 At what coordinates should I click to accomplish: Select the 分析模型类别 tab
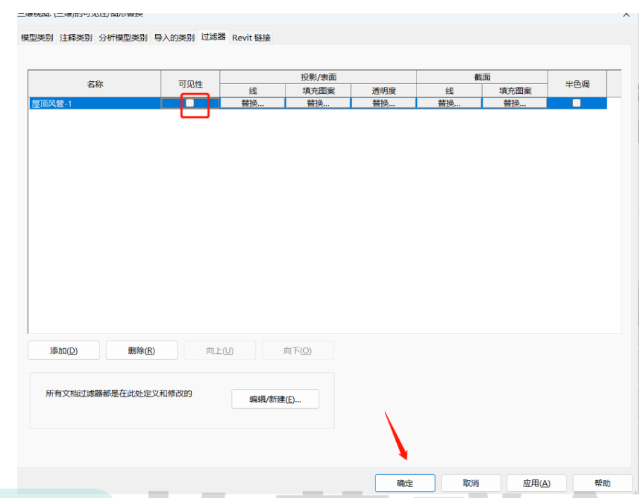[x=123, y=38]
